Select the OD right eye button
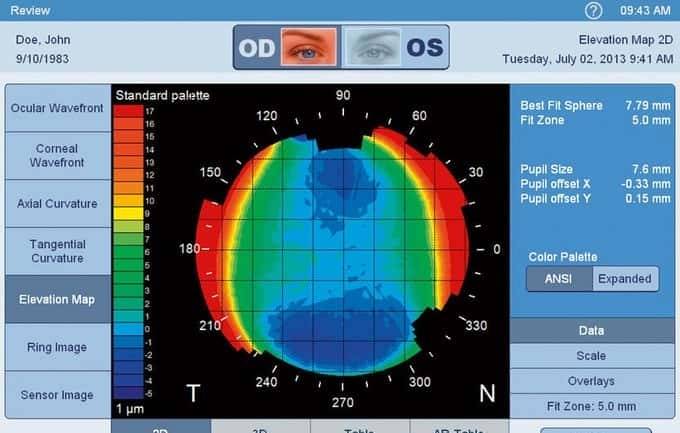The width and height of the screenshot is (680, 433). 287,47
